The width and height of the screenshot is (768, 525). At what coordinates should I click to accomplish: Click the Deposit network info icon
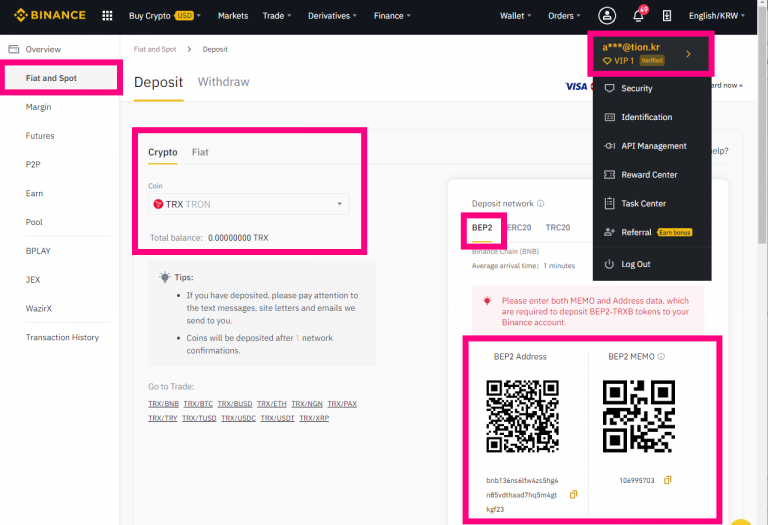(541, 203)
